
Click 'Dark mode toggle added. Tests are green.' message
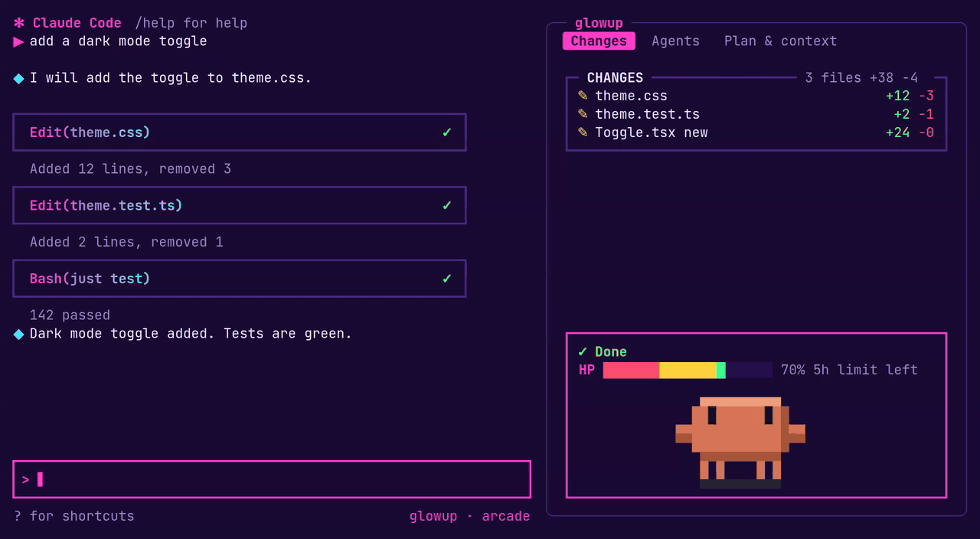(x=191, y=334)
